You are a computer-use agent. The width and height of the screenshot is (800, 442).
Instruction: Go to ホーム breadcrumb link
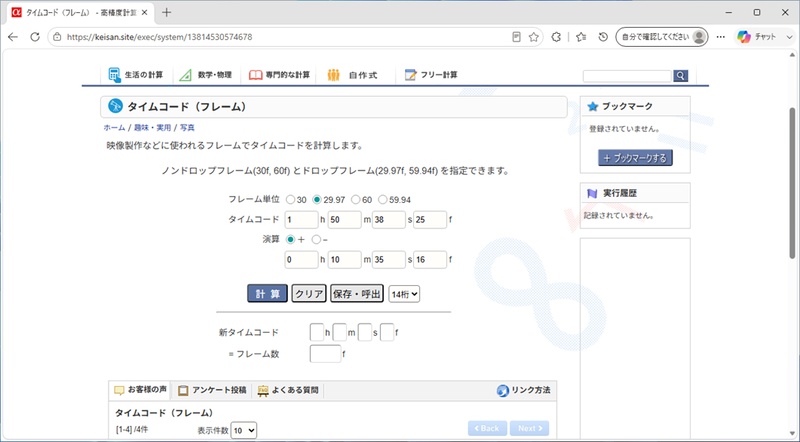coord(114,128)
